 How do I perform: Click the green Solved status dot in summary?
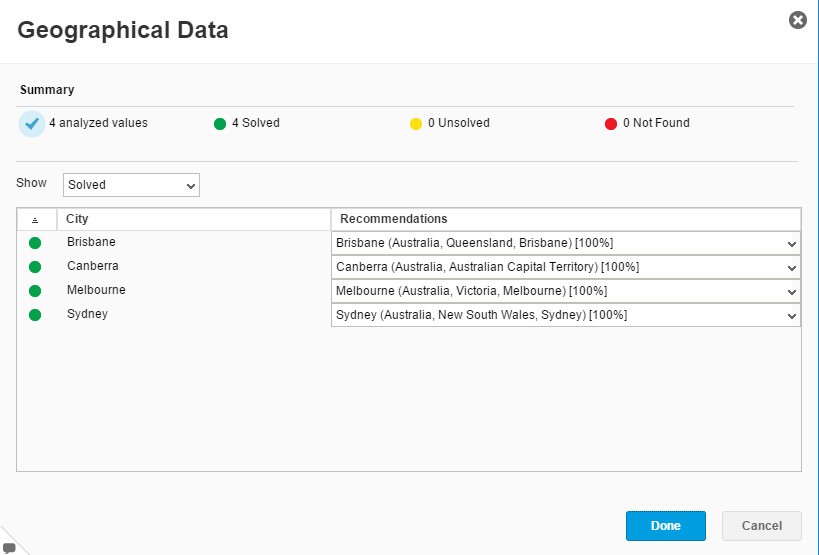click(x=220, y=124)
